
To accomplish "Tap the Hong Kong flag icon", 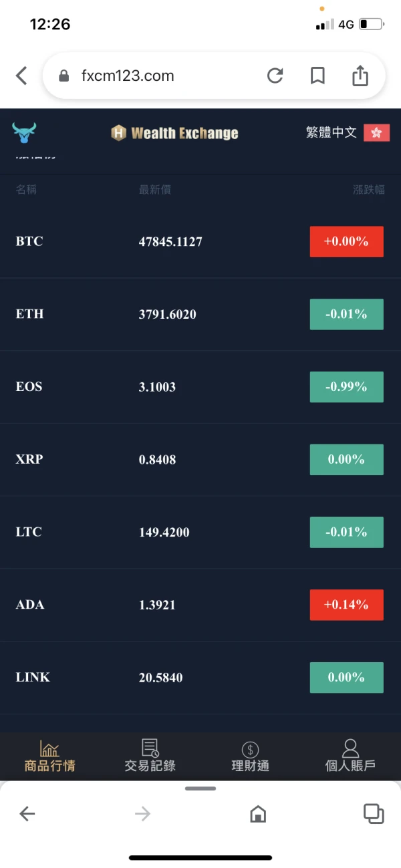I will [376, 132].
